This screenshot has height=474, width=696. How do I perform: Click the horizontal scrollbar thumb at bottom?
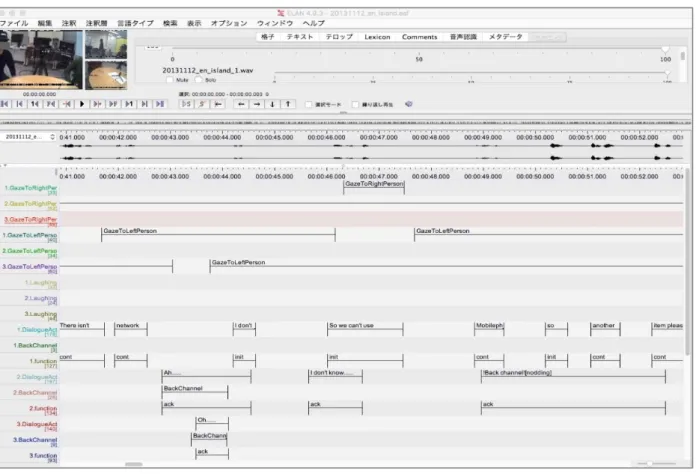click(134, 464)
